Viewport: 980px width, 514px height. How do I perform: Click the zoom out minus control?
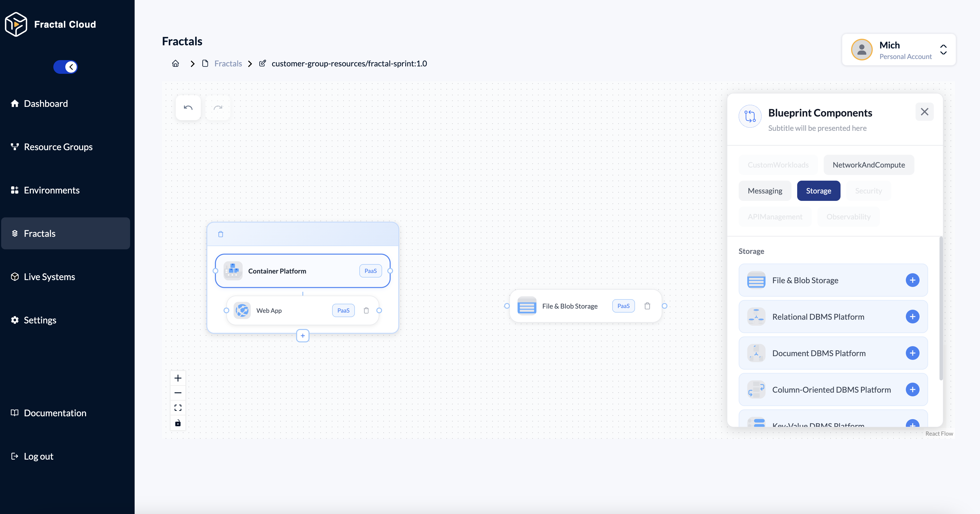178,393
